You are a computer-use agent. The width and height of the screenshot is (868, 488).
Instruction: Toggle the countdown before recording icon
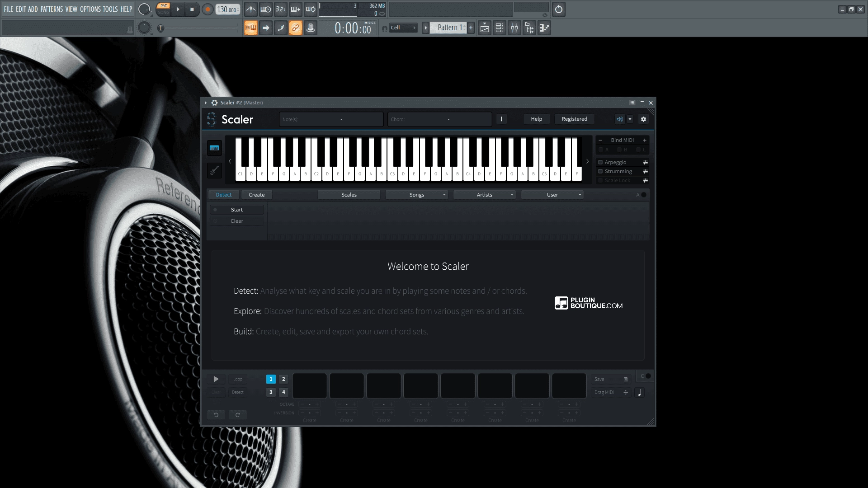281,9
